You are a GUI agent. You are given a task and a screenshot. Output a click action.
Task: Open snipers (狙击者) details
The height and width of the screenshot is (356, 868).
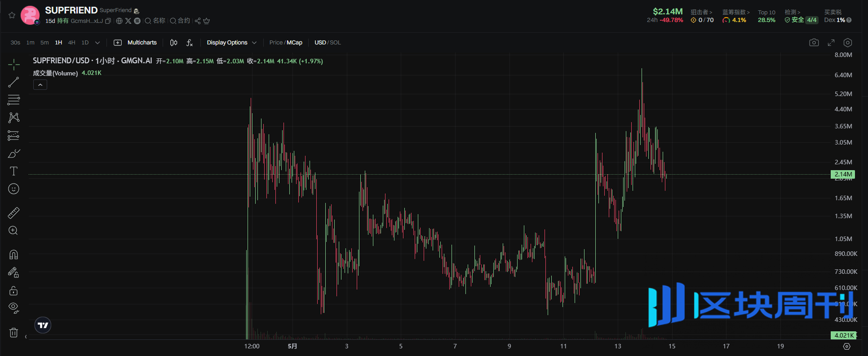point(701,13)
